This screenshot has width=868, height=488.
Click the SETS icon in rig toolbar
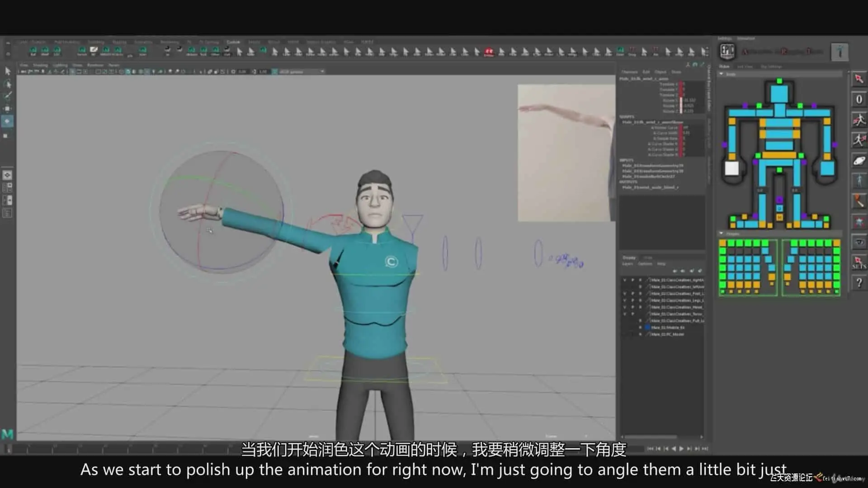[859, 263]
